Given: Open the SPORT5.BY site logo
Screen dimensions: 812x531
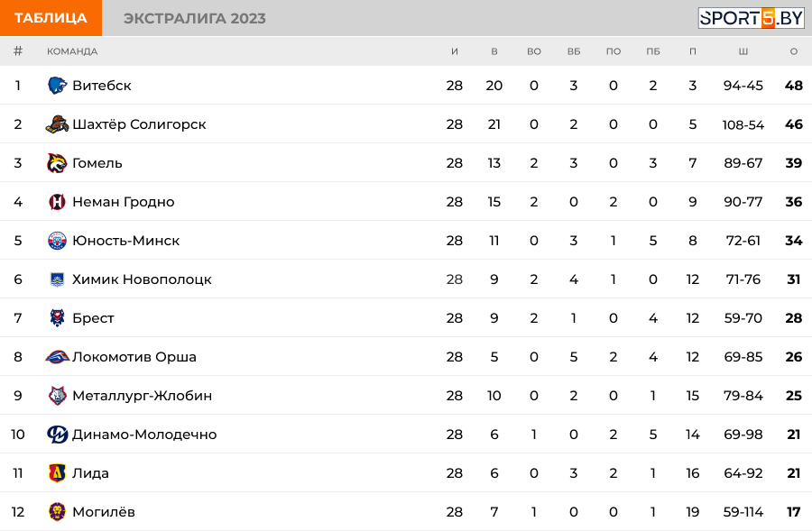Looking at the screenshot, I should point(751,18).
